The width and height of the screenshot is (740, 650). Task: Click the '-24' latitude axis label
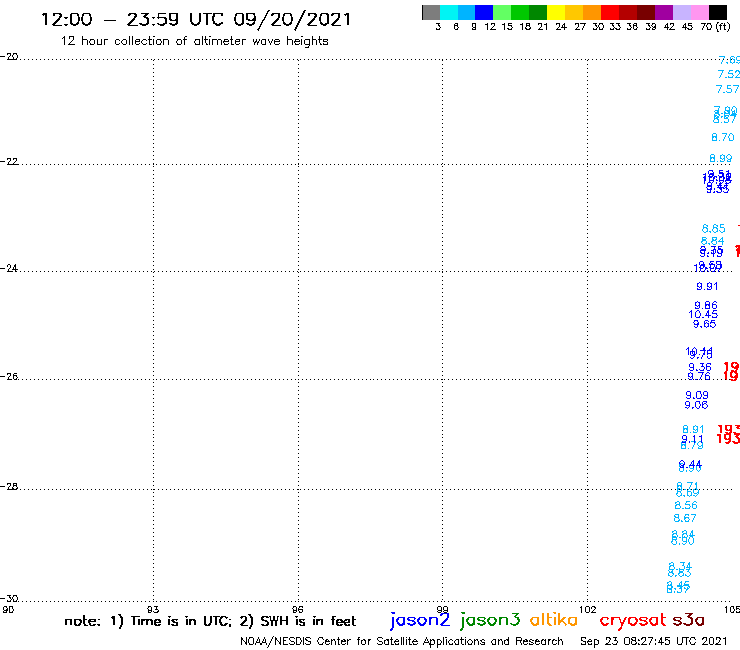pos(9,268)
